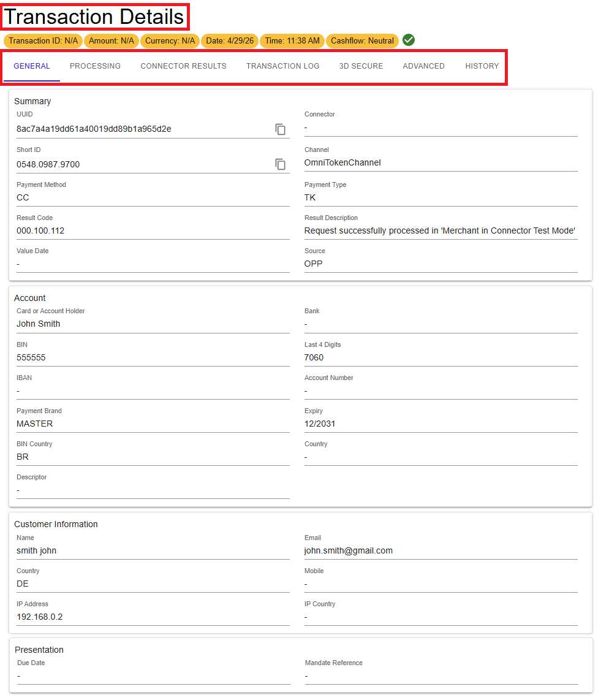Click the IBAN field label
Screen dimensions: 601x700
tap(24, 378)
